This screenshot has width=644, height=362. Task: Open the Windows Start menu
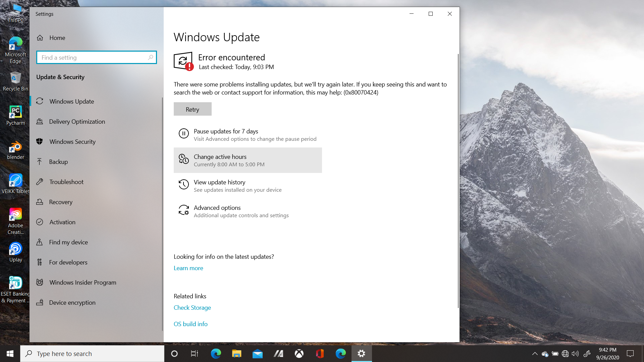[x=10, y=354]
